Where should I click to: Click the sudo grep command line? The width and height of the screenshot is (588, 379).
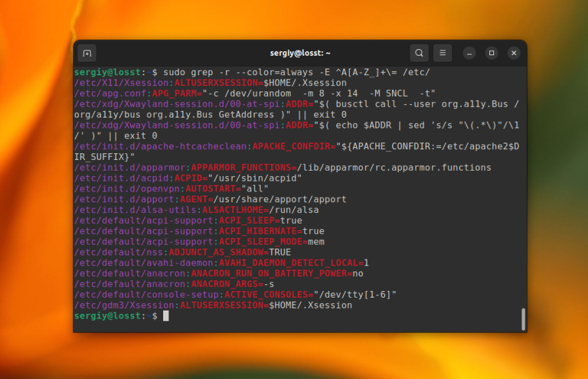click(252, 72)
